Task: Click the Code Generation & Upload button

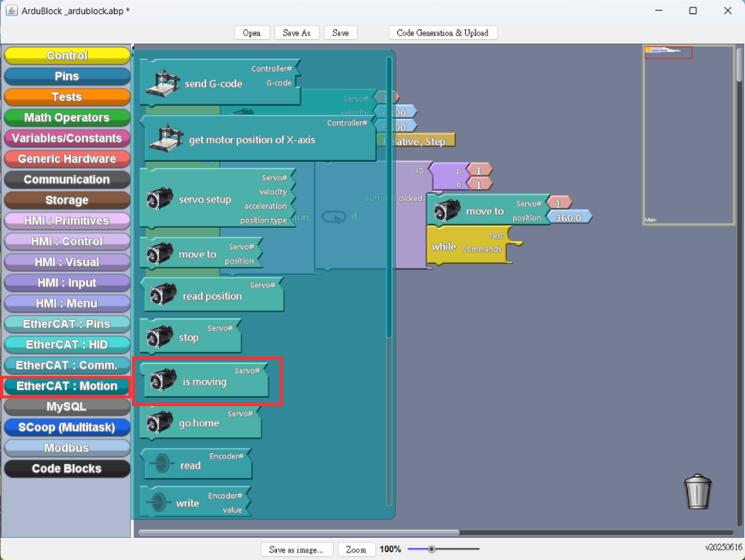Action: 442,33
